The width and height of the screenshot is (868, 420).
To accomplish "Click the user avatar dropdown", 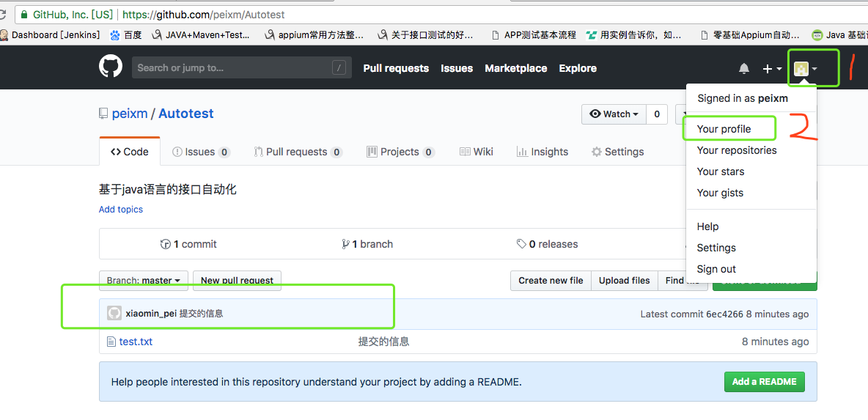I will (x=806, y=69).
